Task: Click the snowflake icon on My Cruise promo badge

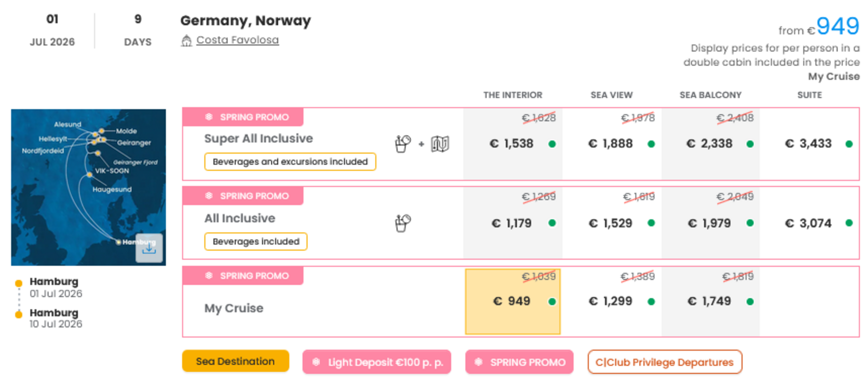Action: (209, 275)
